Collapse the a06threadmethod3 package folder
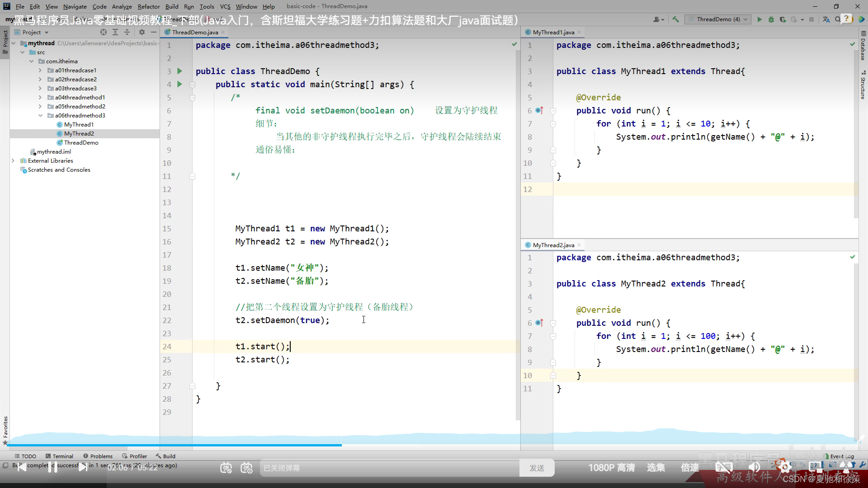The width and height of the screenshot is (868, 488). 40,115
